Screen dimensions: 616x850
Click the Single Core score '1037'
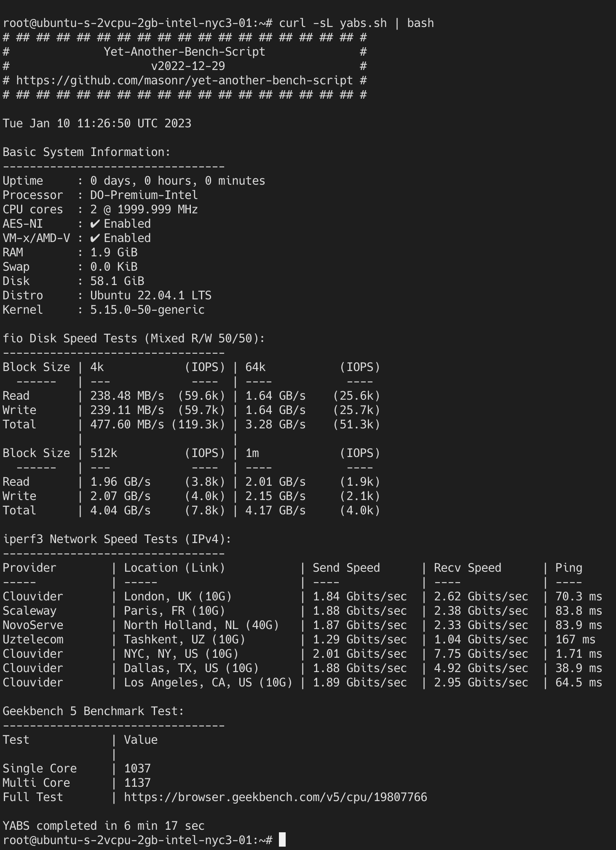click(137, 769)
